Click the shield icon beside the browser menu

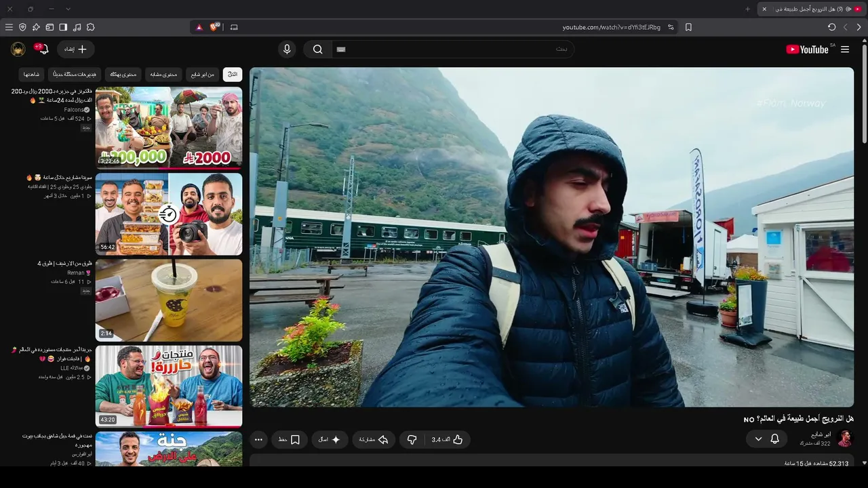(x=22, y=27)
